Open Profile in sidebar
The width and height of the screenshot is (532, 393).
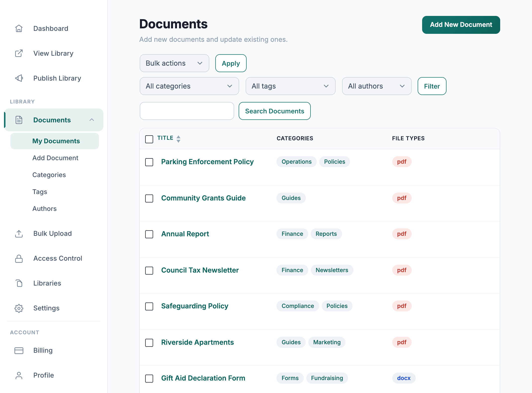[44, 375]
